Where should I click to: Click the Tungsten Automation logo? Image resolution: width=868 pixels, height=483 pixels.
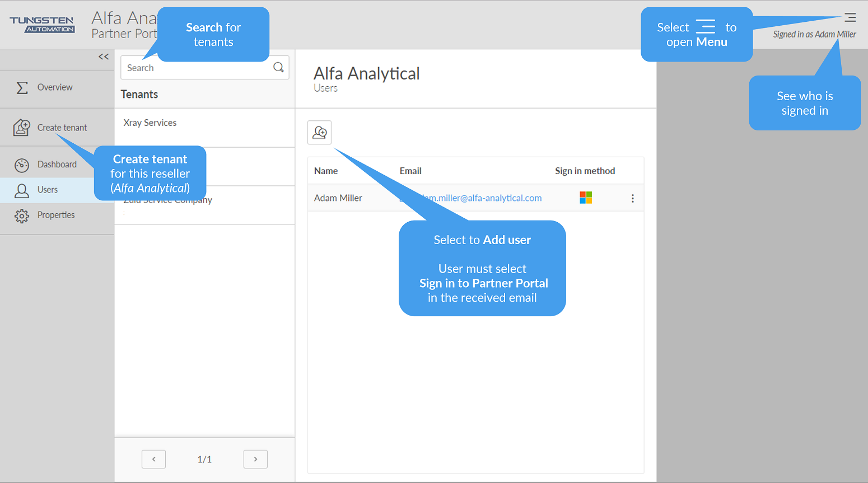[x=42, y=24]
